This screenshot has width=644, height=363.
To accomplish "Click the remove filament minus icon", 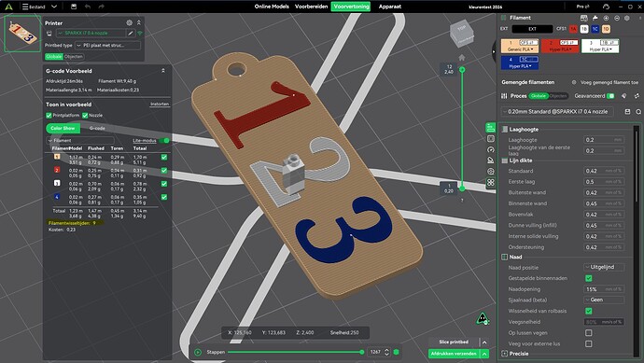I will [x=617, y=18].
